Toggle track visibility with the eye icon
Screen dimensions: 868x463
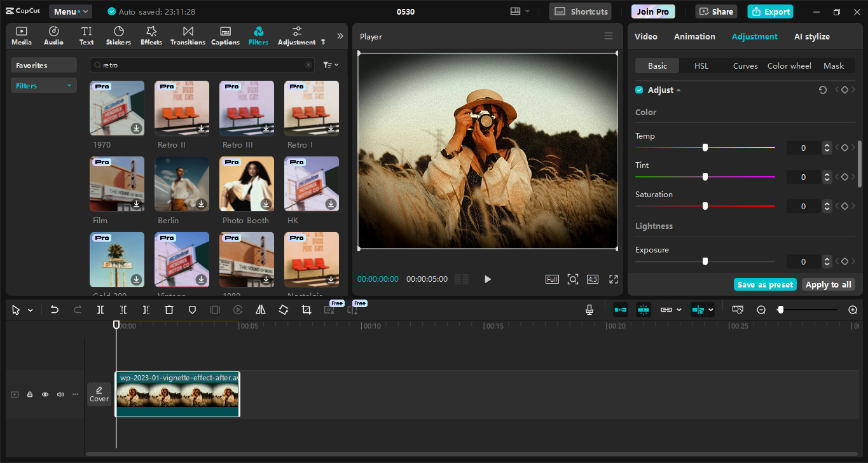tap(45, 394)
